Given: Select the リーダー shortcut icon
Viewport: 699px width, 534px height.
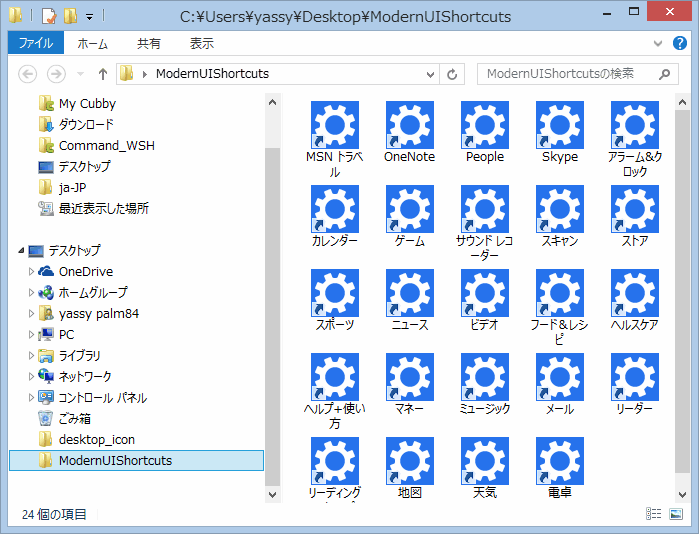Looking at the screenshot, I should [635, 377].
